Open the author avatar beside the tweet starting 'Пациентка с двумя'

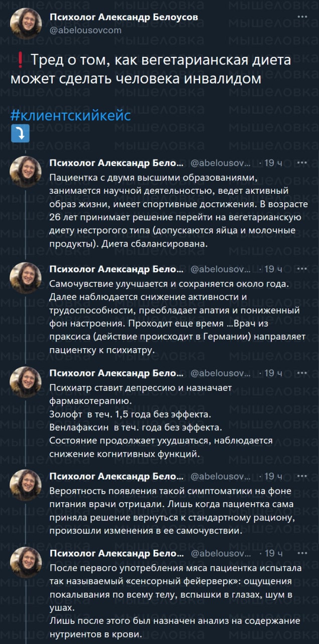(x=26, y=171)
